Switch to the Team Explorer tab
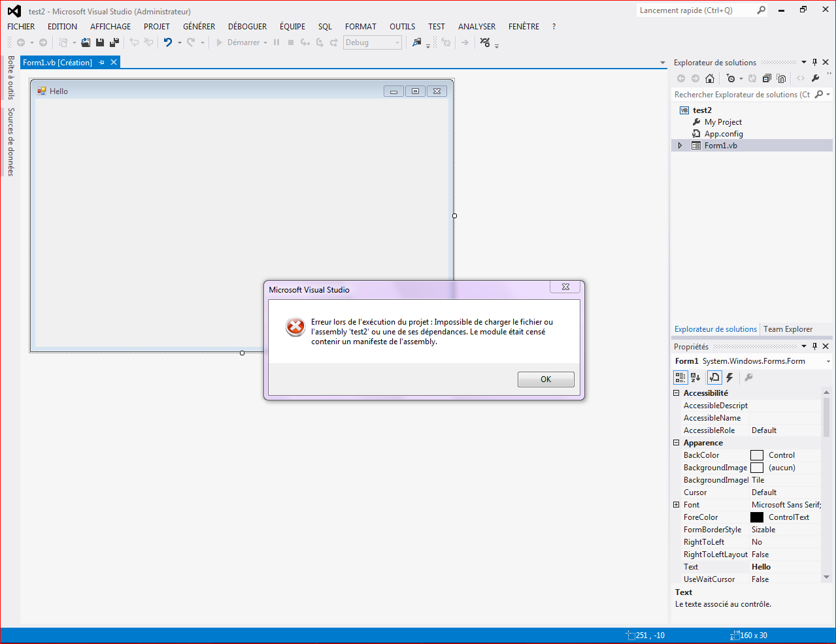Viewport: 836px width, 644px height. click(x=788, y=329)
